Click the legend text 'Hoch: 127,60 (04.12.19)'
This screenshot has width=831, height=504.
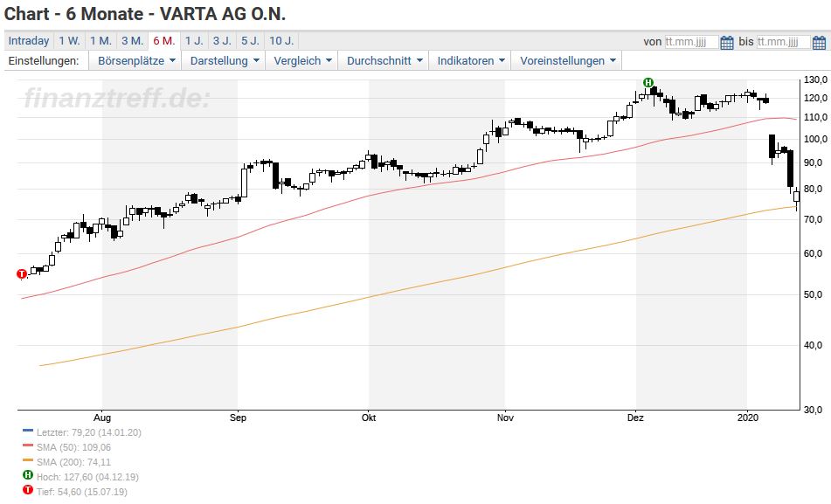click(87, 477)
